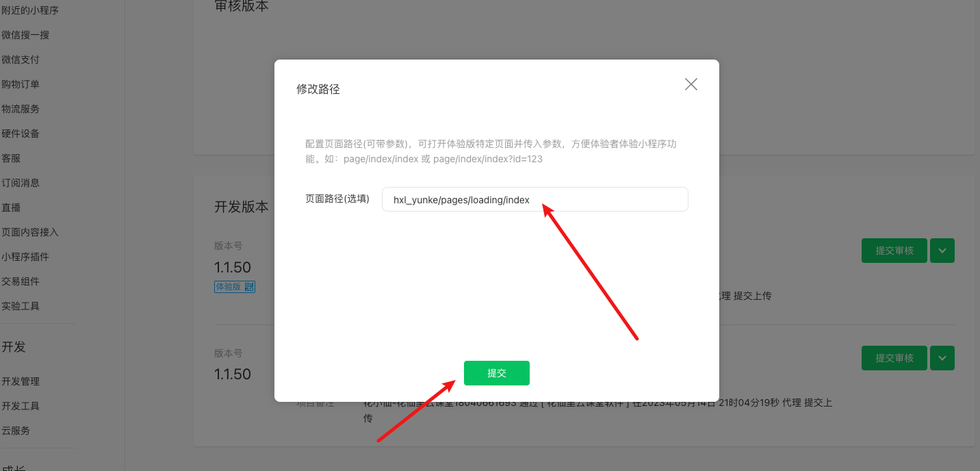
Task: Open 小程序插件 sidebar item
Action: 25,257
